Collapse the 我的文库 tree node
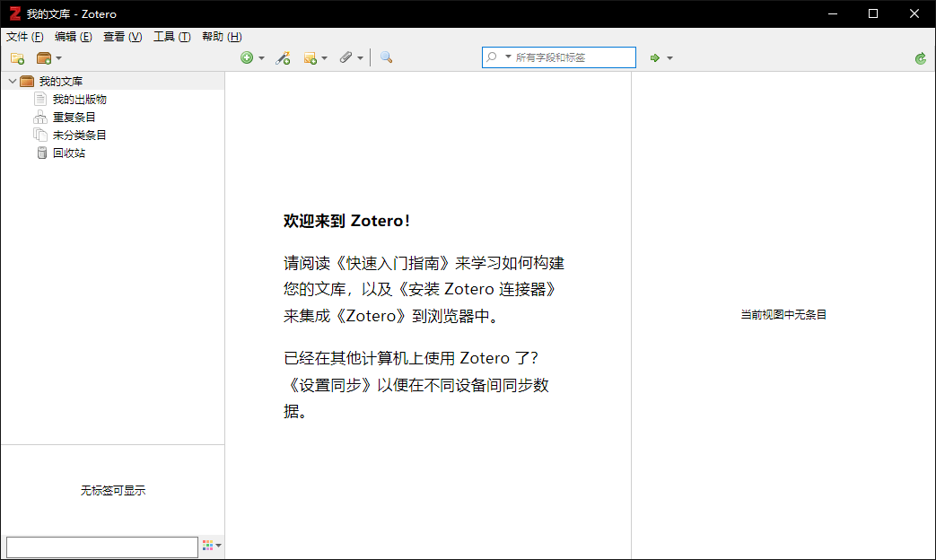This screenshot has height=560, width=936. pos(12,81)
